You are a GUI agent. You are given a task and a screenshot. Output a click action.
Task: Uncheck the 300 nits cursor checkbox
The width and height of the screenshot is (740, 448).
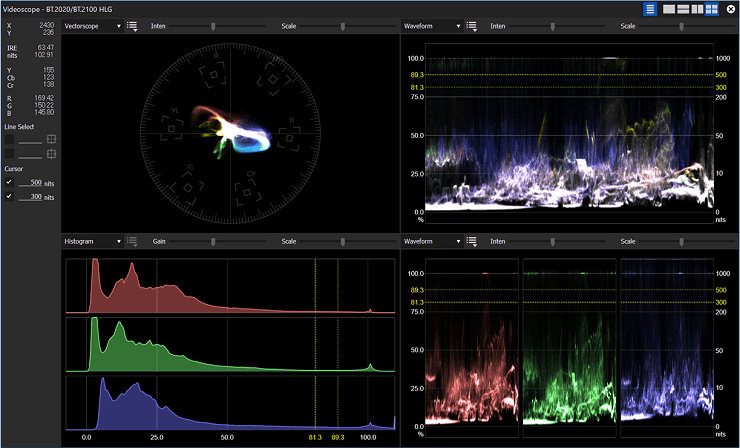click(10, 197)
